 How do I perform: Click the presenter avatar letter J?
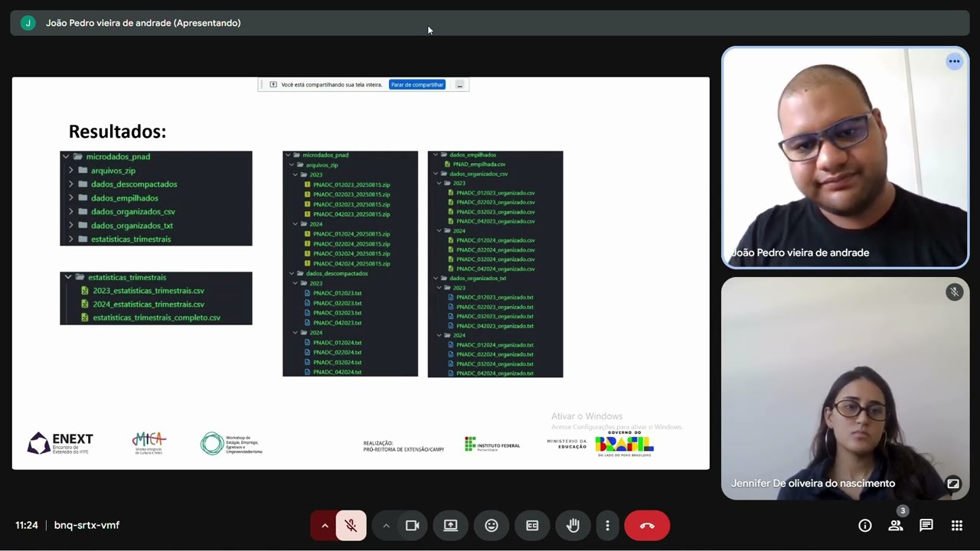click(28, 23)
